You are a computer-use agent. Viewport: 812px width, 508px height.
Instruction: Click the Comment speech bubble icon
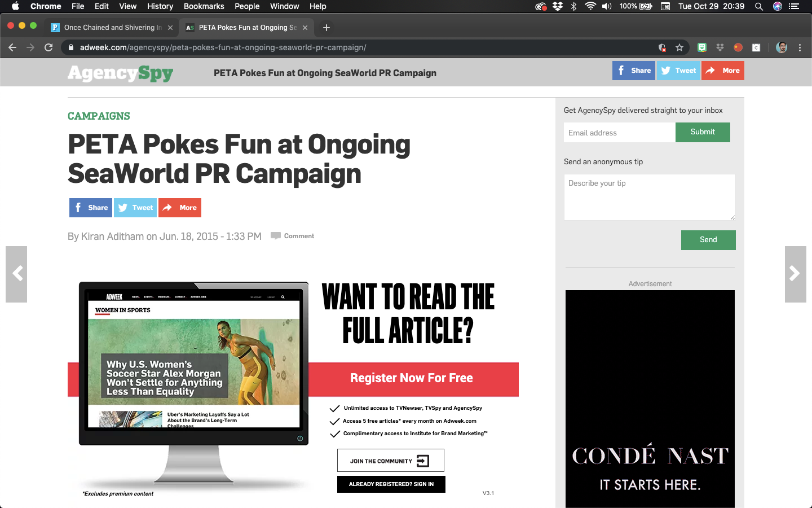coord(276,236)
